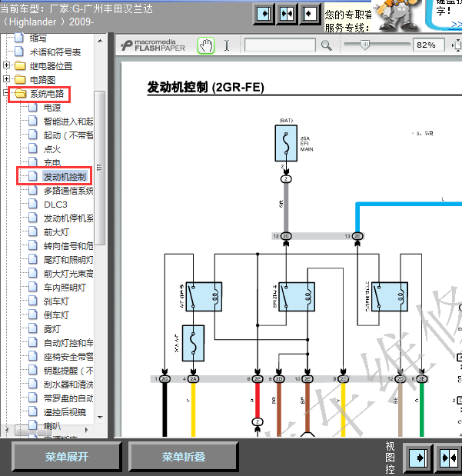Image resolution: width=462 pixels, height=476 pixels.
Task: Open the 倒车灯 tree item
Action: click(x=56, y=315)
